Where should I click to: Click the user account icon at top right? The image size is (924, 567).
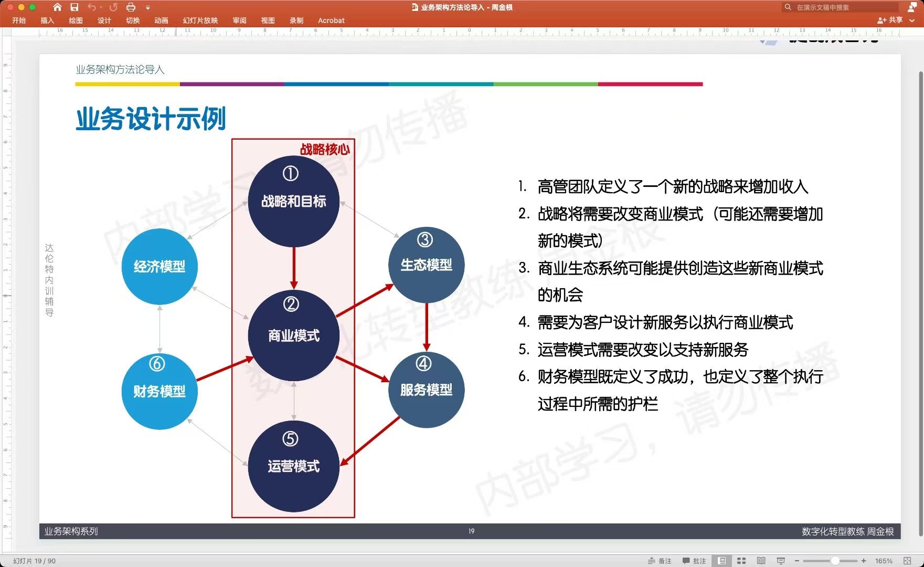(912, 7)
